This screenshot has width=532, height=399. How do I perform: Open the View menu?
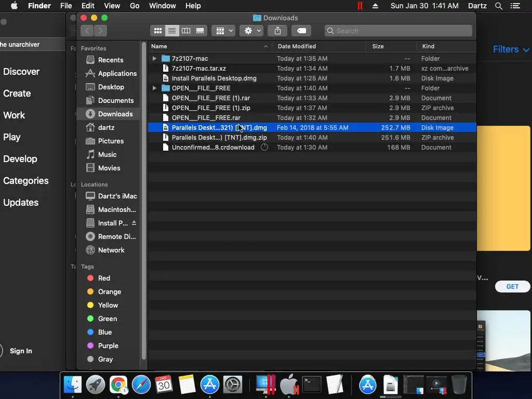tap(112, 6)
